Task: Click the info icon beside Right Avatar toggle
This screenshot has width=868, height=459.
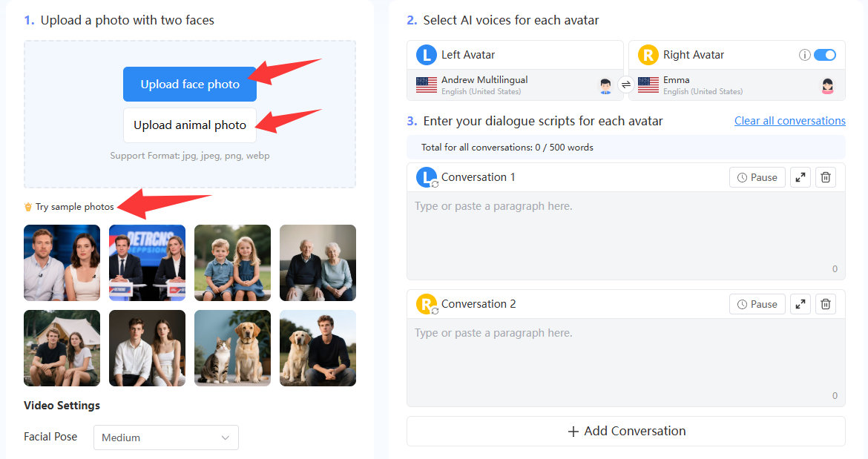Action: (x=806, y=54)
